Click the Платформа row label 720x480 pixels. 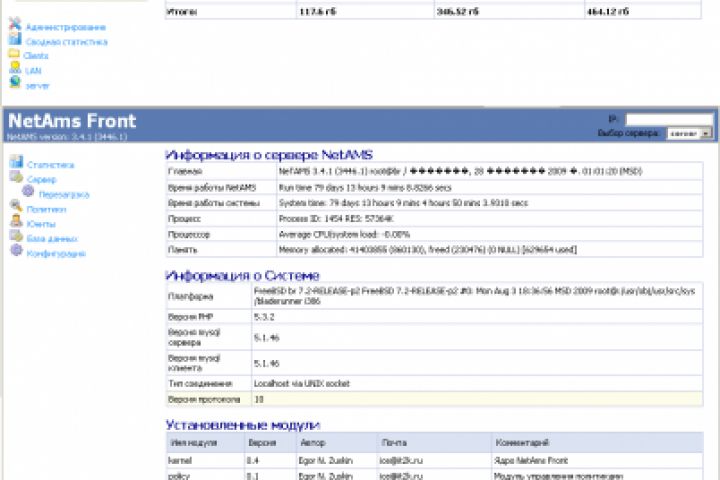[191, 296]
